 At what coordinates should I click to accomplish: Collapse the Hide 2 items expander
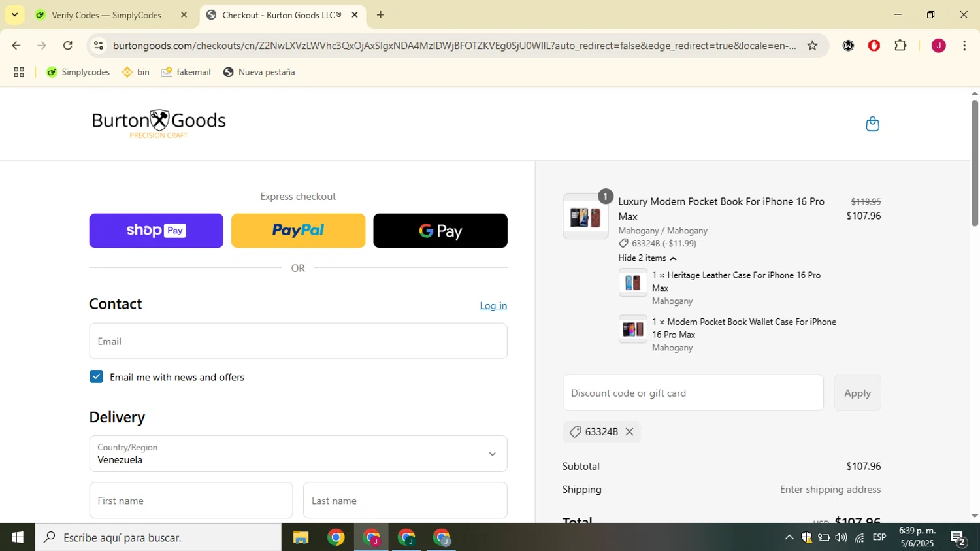[x=647, y=258]
